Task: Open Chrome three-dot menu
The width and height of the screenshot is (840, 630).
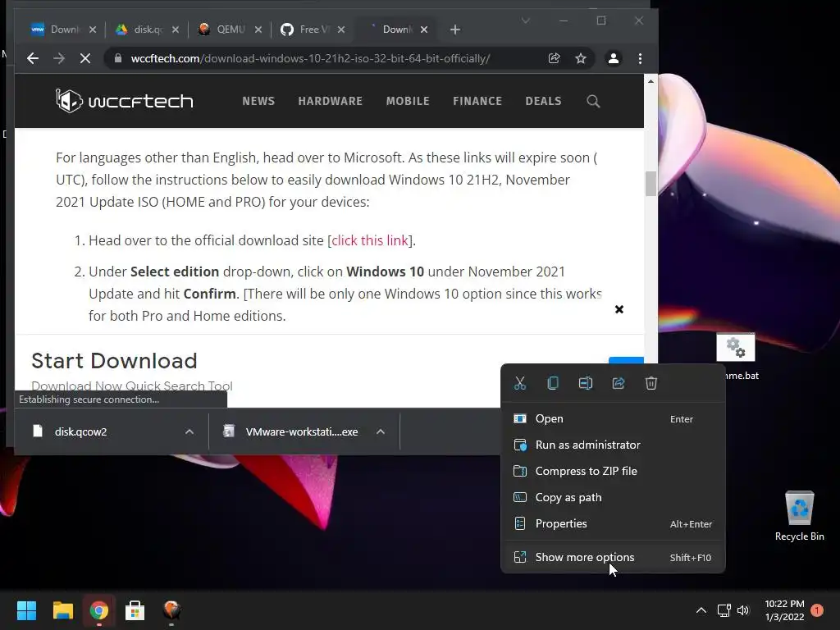Action: point(640,58)
